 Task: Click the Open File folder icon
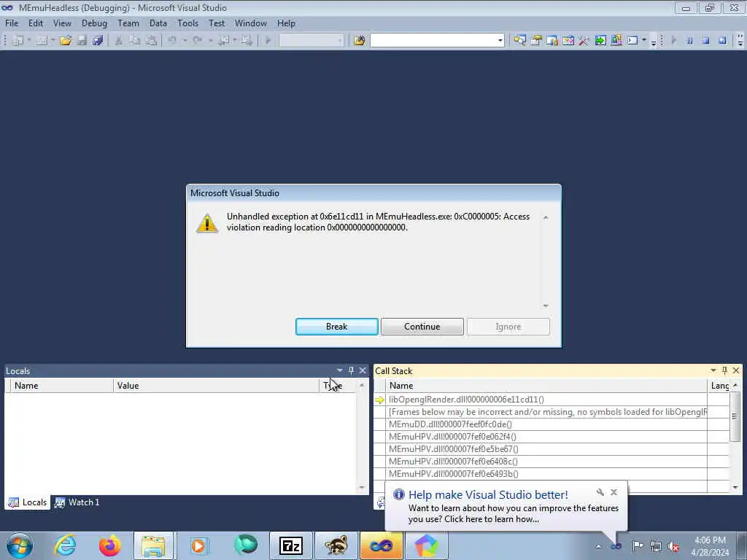(x=65, y=41)
